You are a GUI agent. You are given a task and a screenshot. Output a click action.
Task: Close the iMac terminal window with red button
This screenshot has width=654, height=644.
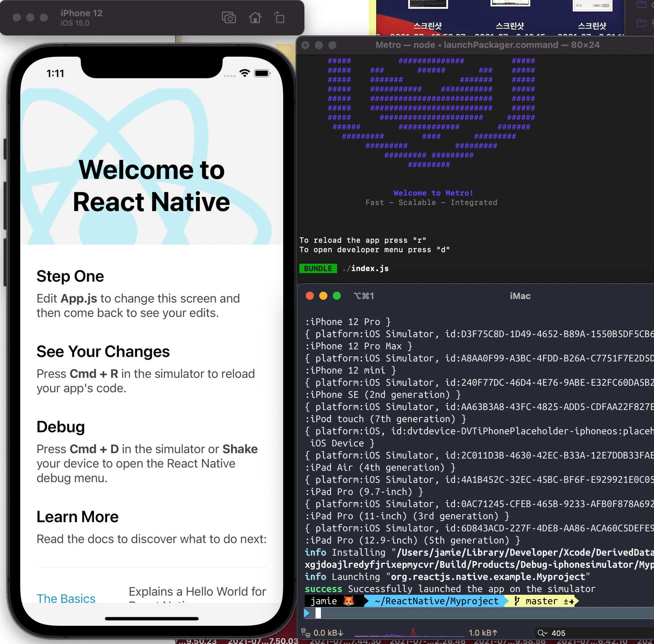pos(309,296)
